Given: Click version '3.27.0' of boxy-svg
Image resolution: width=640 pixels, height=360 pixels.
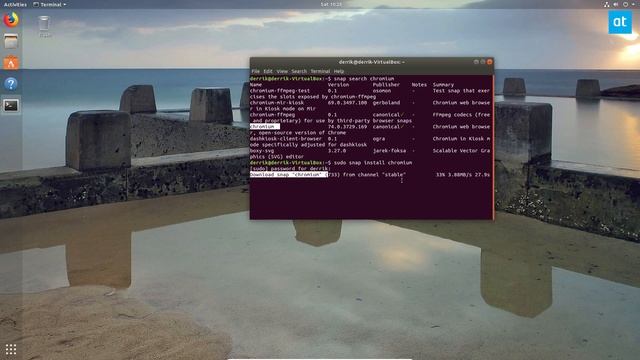Looking at the screenshot, I should pyautogui.click(x=337, y=151).
